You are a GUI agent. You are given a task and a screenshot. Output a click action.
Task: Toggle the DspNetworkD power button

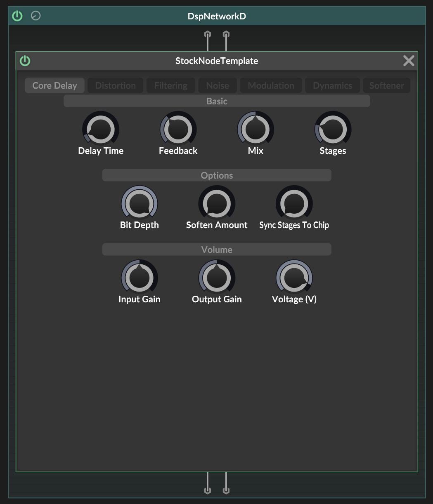tap(17, 16)
